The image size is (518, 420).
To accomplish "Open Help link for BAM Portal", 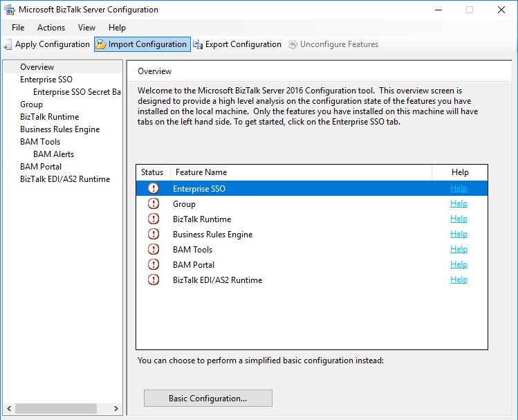I will (x=459, y=264).
